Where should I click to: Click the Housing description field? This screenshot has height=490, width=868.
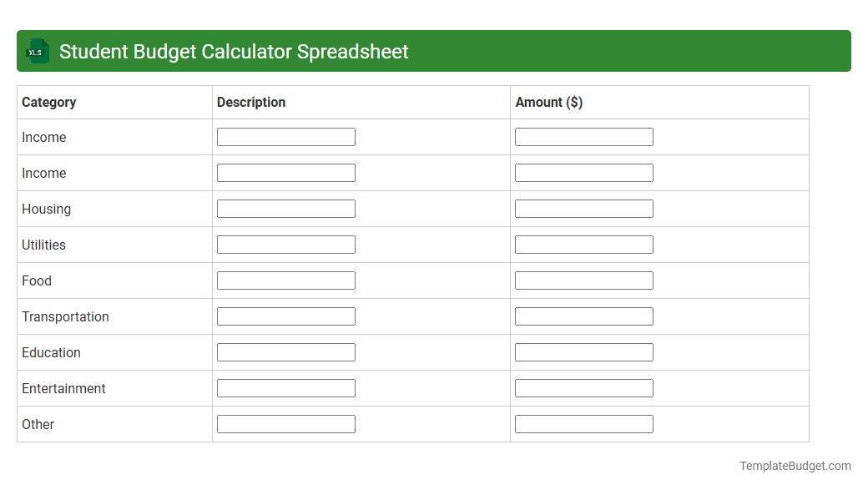285,208
